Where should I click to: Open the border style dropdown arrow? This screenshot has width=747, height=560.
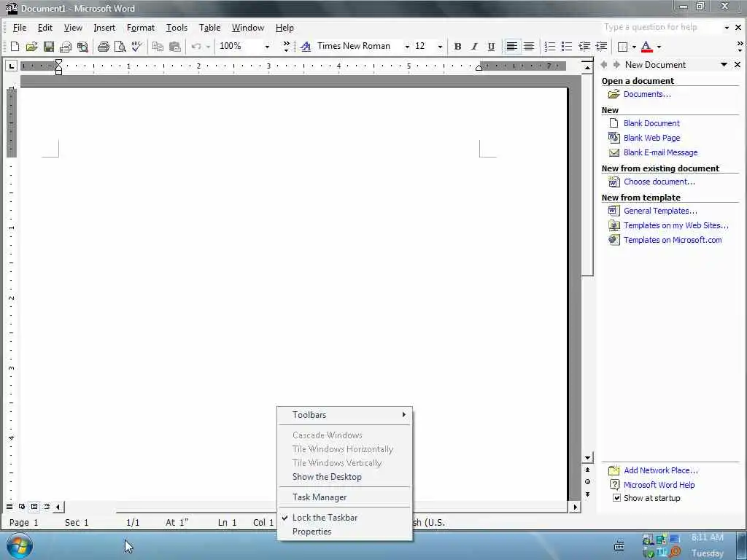tap(634, 47)
